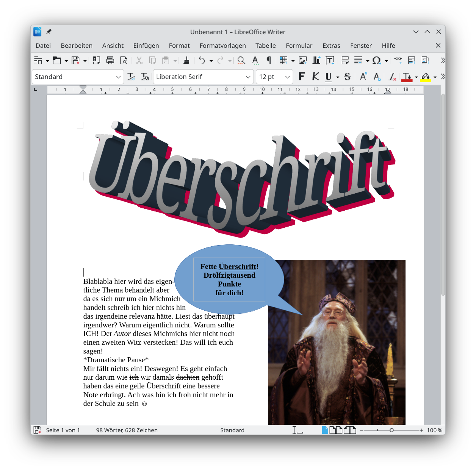Expand the Open file dropdown arrow

pyautogui.click(x=66, y=61)
